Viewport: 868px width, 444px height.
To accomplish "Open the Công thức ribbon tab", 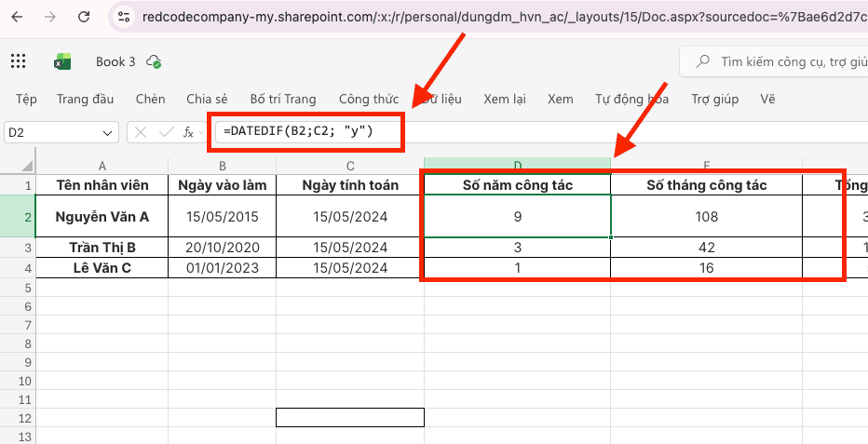I will (368, 99).
